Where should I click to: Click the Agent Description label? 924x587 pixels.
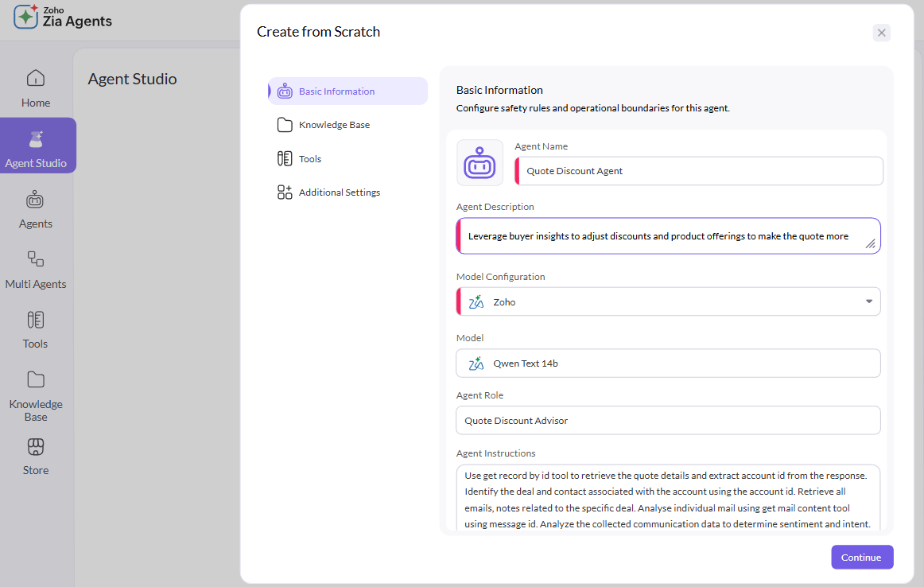click(495, 207)
